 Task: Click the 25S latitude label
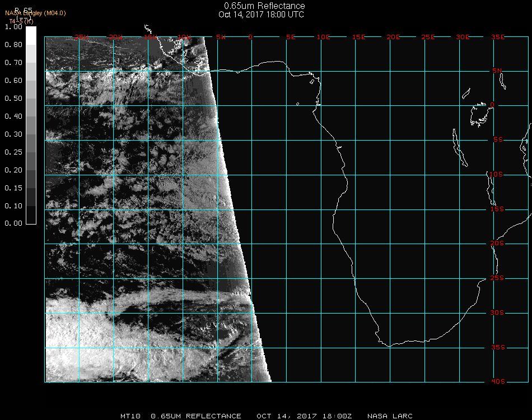pos(497,278)
